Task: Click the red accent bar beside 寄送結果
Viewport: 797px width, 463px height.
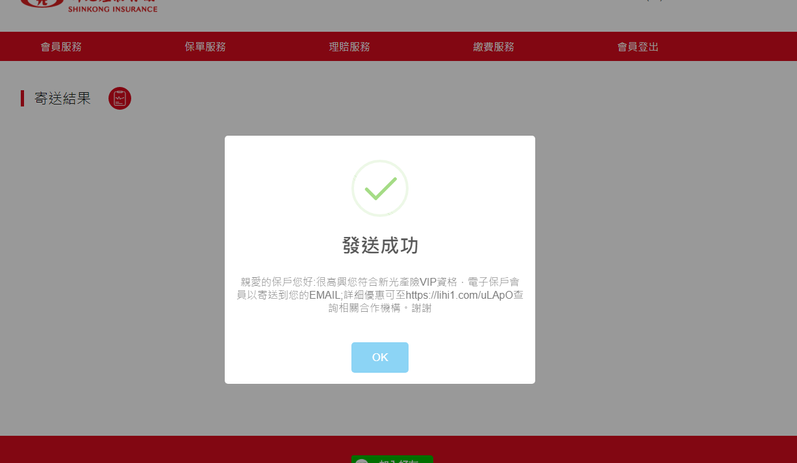Action: 22,99
